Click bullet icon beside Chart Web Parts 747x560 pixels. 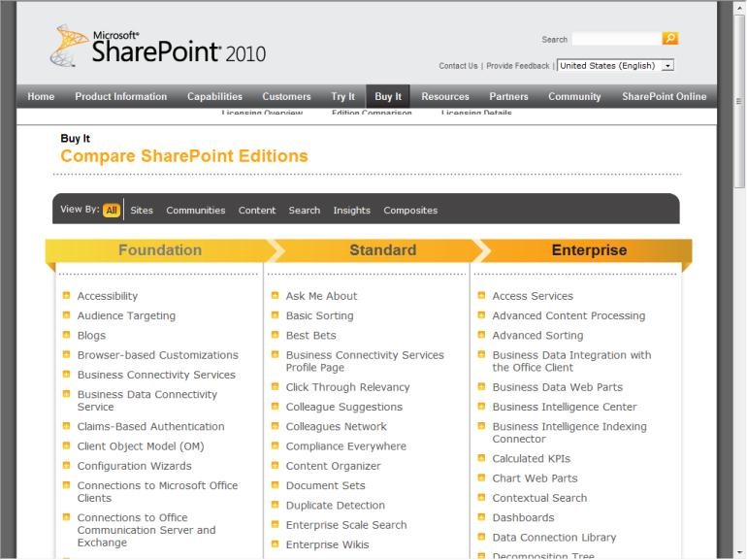[481, 478]
